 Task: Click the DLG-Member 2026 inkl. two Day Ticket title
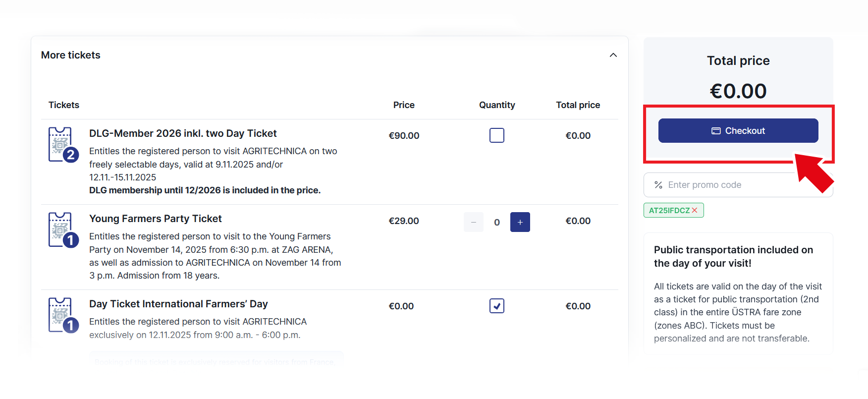(183, 133)
